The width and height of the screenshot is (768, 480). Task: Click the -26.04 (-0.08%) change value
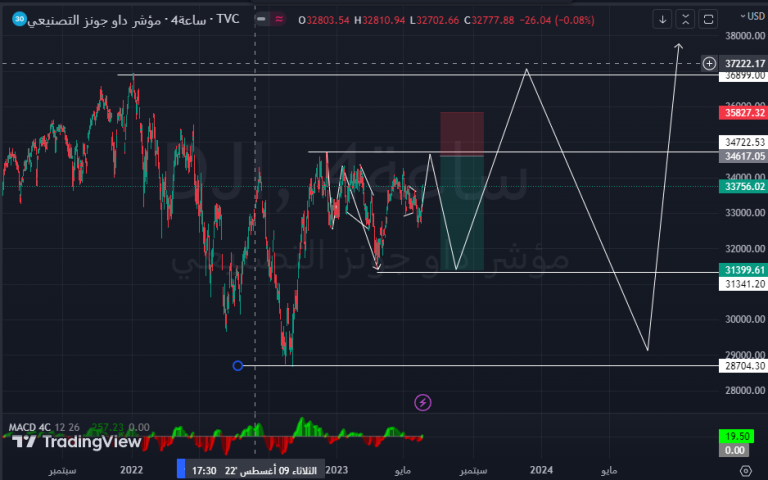pos(557,20)
